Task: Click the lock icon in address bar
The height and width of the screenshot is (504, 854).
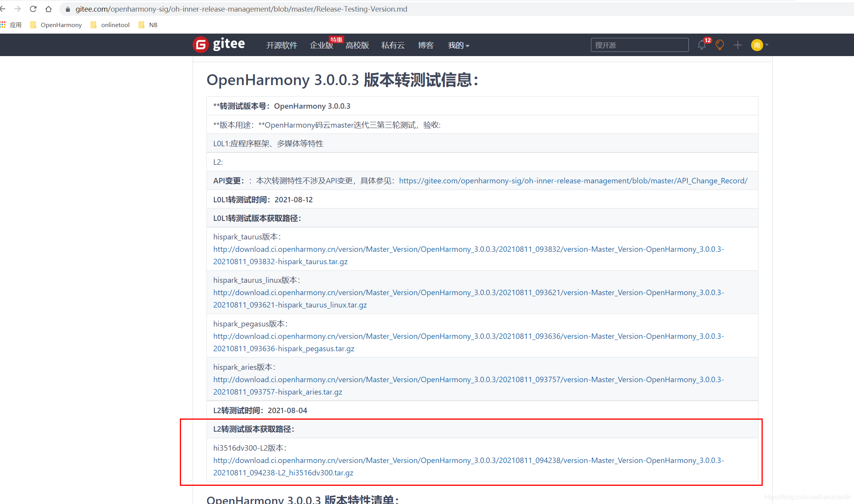Action: point(68,9)
